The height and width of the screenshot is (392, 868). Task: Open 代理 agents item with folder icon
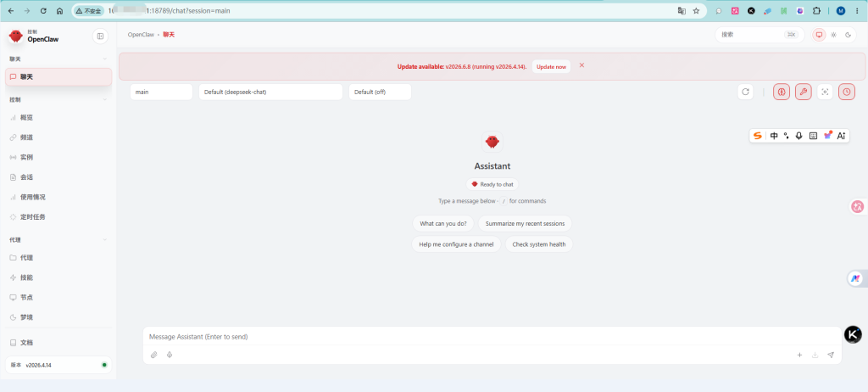(58, 258)
